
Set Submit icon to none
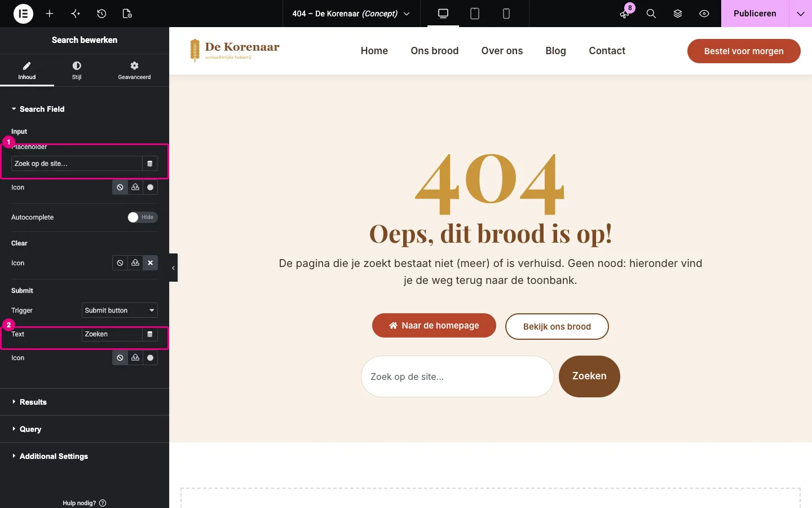120,358
